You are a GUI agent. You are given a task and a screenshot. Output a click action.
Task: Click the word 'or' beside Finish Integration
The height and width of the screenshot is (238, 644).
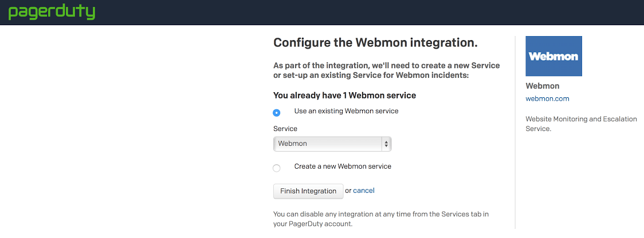pyautogui.click(x=348, y=191)
